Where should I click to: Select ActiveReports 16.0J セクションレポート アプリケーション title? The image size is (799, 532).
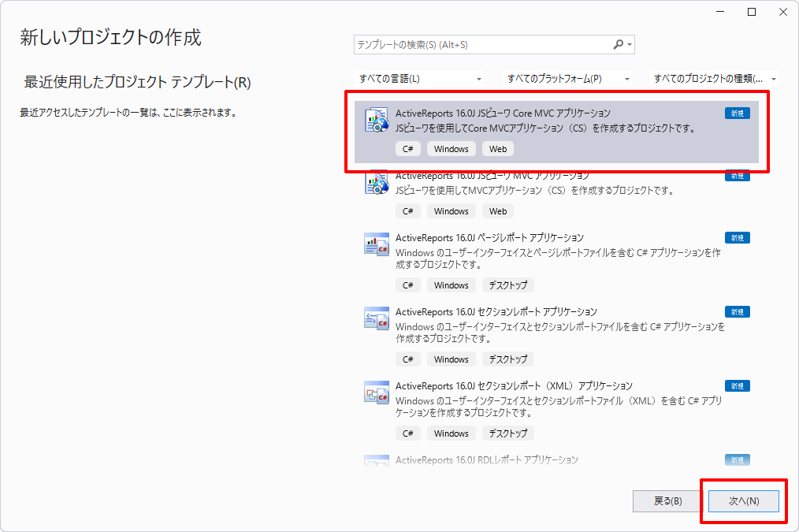496,312
